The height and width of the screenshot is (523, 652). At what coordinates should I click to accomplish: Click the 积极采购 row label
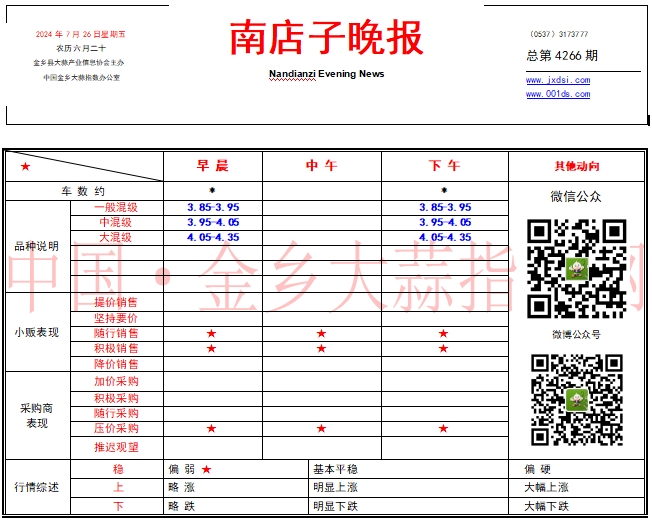tap(116, 398)
